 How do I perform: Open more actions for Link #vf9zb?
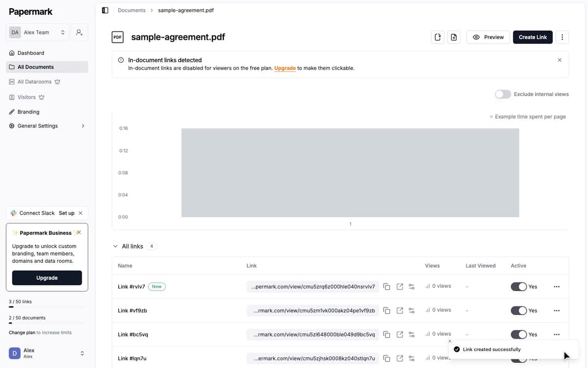(556, 311)
